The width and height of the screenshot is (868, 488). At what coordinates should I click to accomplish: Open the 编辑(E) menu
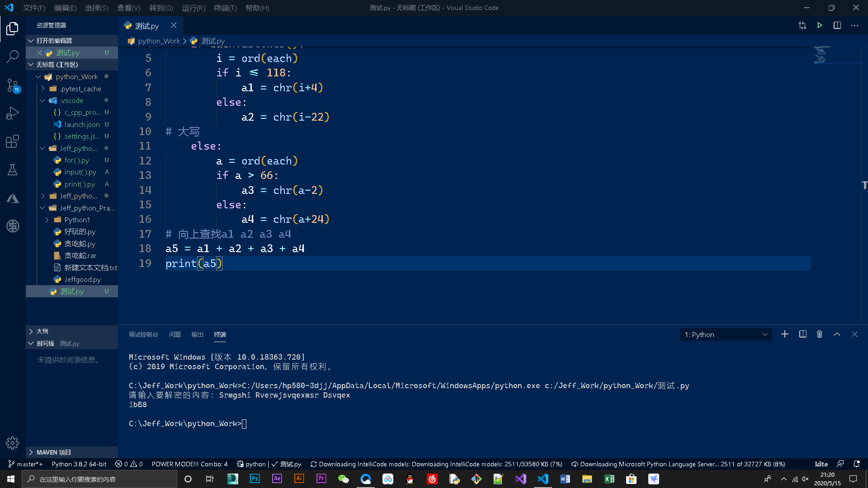65,8
